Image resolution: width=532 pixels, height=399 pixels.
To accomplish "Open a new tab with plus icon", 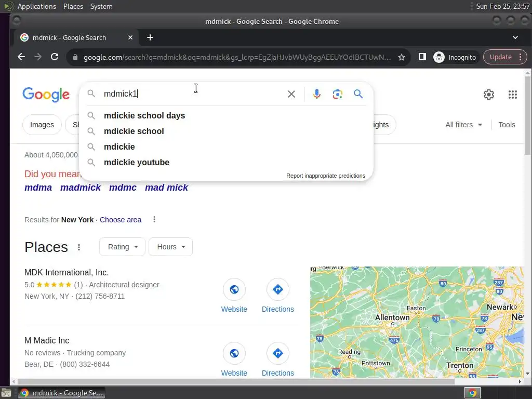I will tap(150, 37).
